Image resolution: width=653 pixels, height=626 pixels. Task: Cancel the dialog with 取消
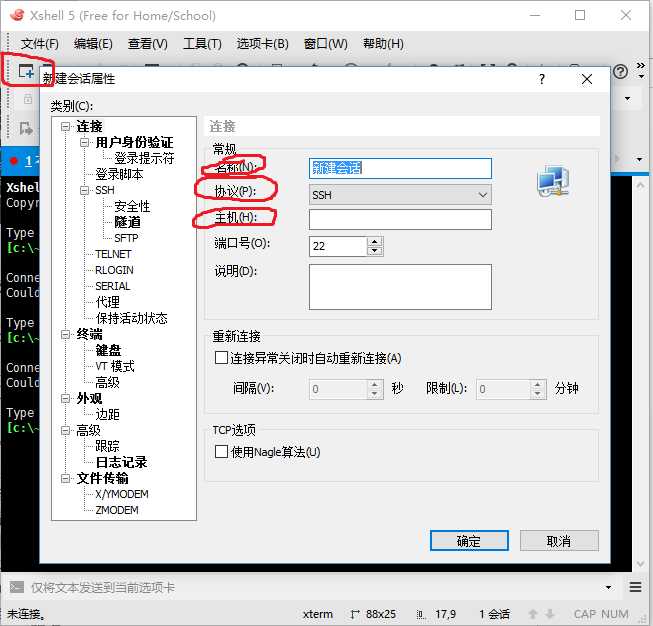coord(559,541)
